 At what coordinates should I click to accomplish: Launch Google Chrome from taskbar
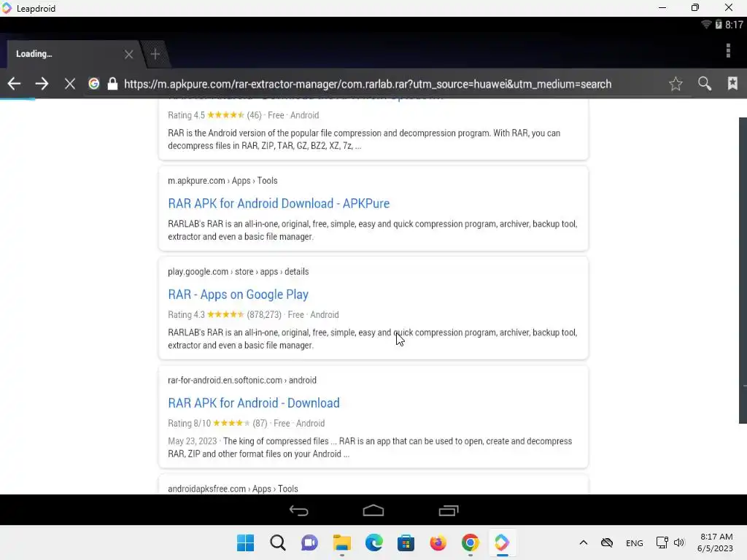[471, 542]
